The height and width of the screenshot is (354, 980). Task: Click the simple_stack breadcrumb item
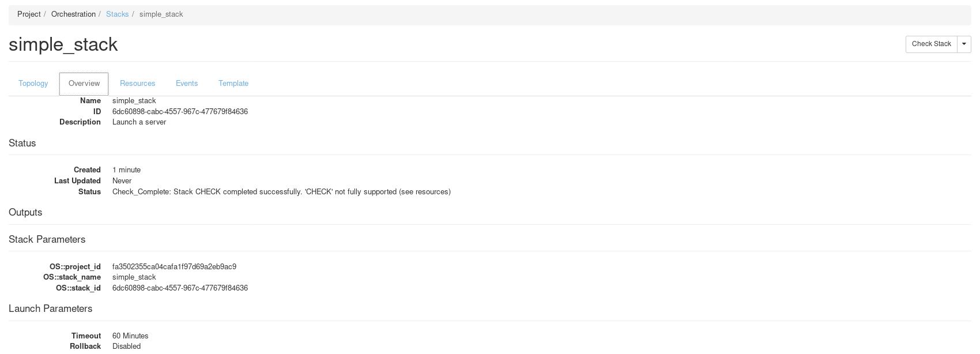[161, 14]
